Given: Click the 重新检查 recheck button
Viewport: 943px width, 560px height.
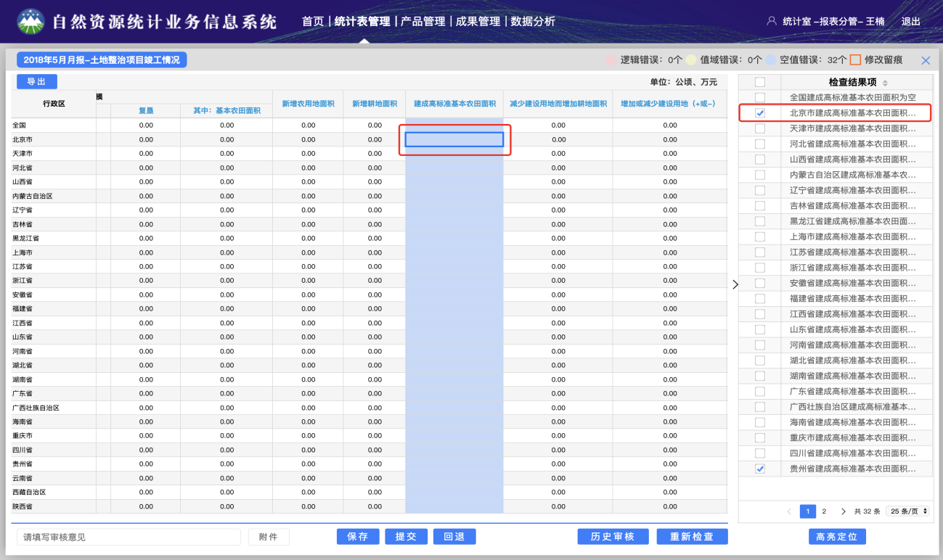Looking at the screenshot, I should 692,537.
